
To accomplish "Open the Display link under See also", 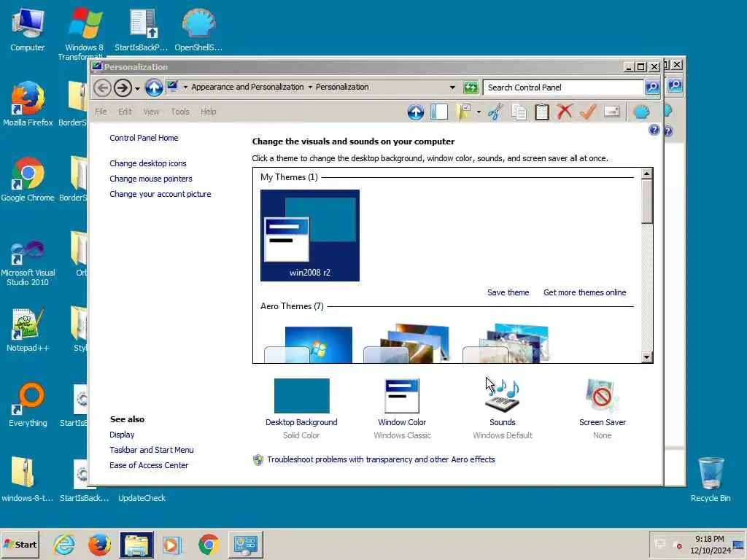I will pyautogui.click(x=122, y=435).
